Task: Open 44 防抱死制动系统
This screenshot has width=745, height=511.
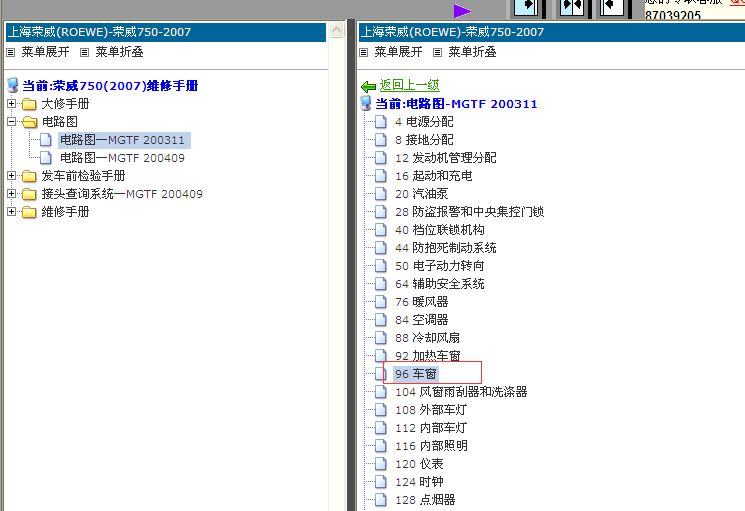Action: [446, 248]
